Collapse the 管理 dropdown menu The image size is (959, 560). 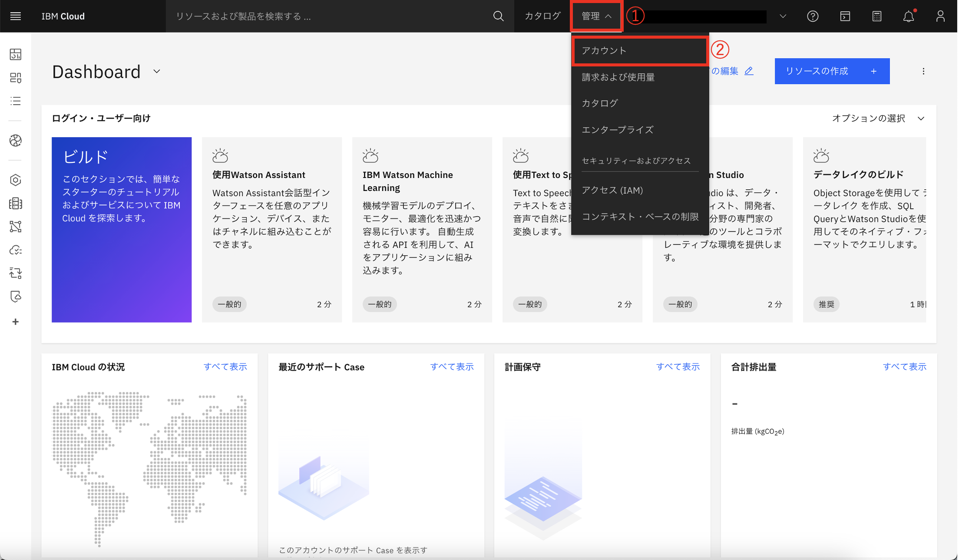click(596, 16)
